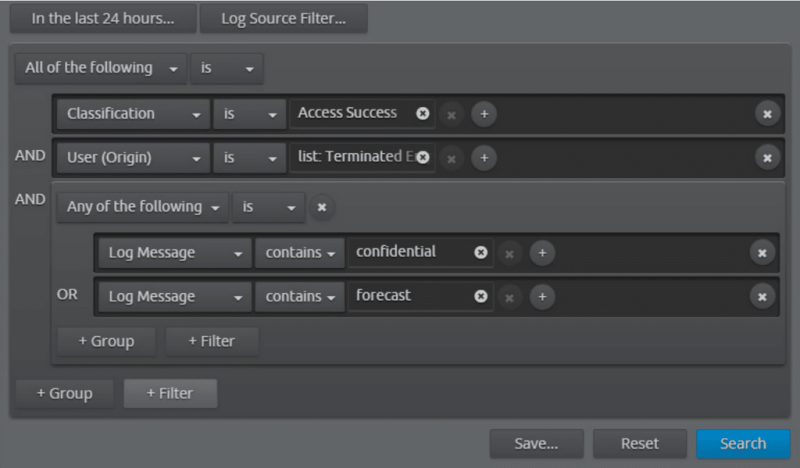Open the 'In the last 24 hours...' time selector
Screen dimensions: 800x468
pyautogui.click(x=101, y=18)
